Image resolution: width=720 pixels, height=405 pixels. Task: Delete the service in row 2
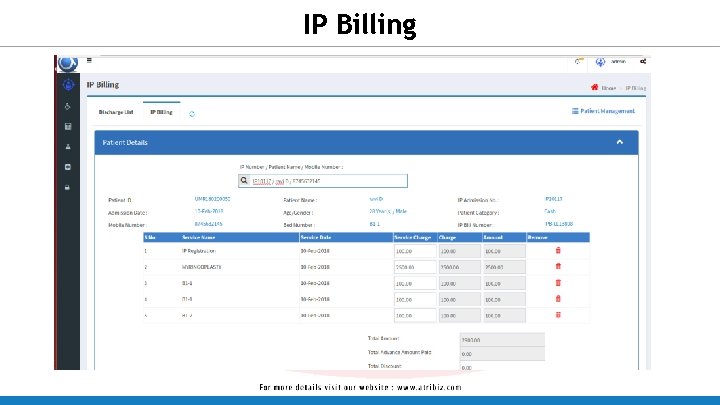click(558, 266)
